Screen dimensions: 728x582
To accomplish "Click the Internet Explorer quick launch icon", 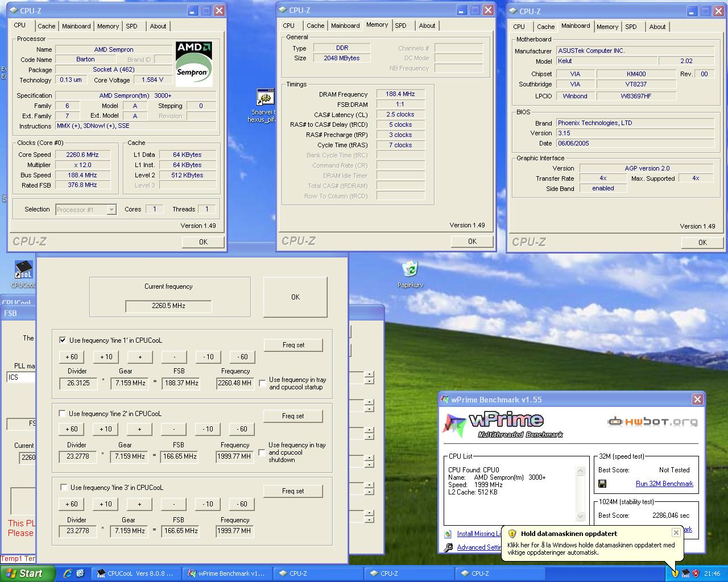I will (x=68, y=573).
